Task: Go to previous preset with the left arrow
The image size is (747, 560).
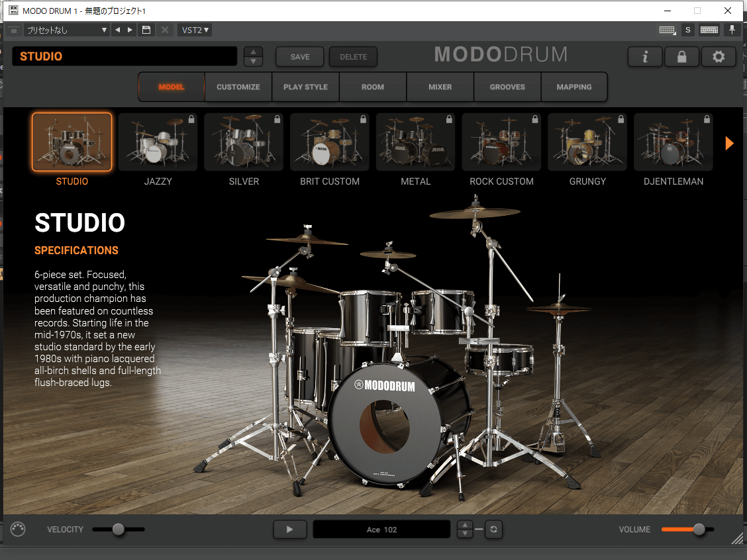Action: click(x=117, y=30)
